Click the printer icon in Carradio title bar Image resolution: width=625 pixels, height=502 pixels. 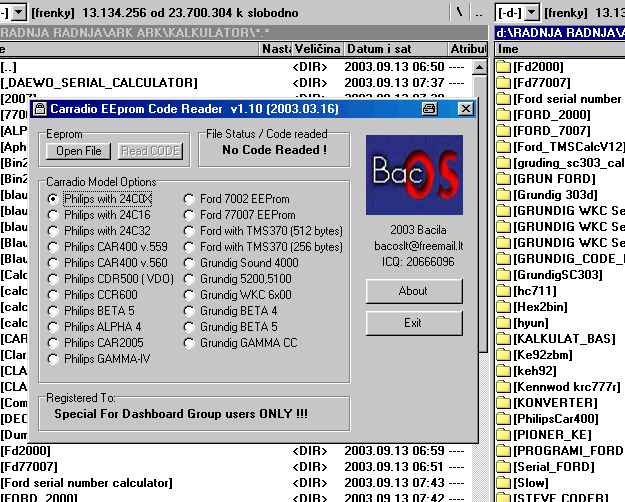click(429, 108)
